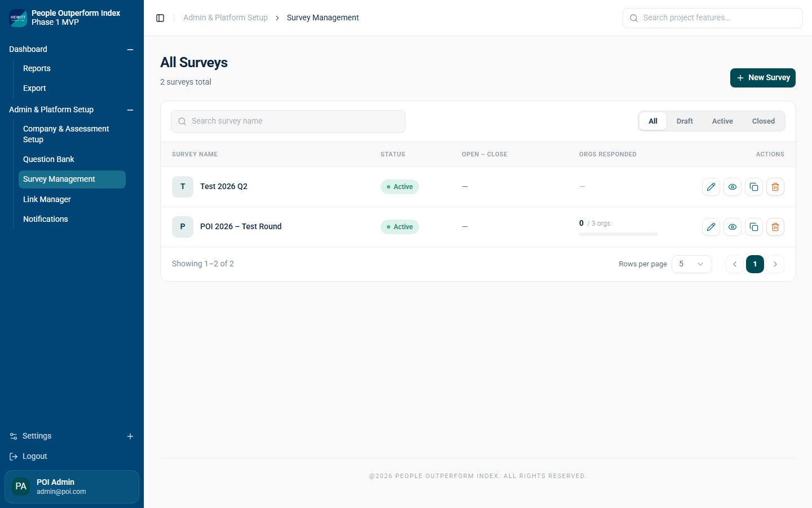Filter surveys by Draft status
Image resolution: width=812 pixels, height=508 pixels.
685,121
